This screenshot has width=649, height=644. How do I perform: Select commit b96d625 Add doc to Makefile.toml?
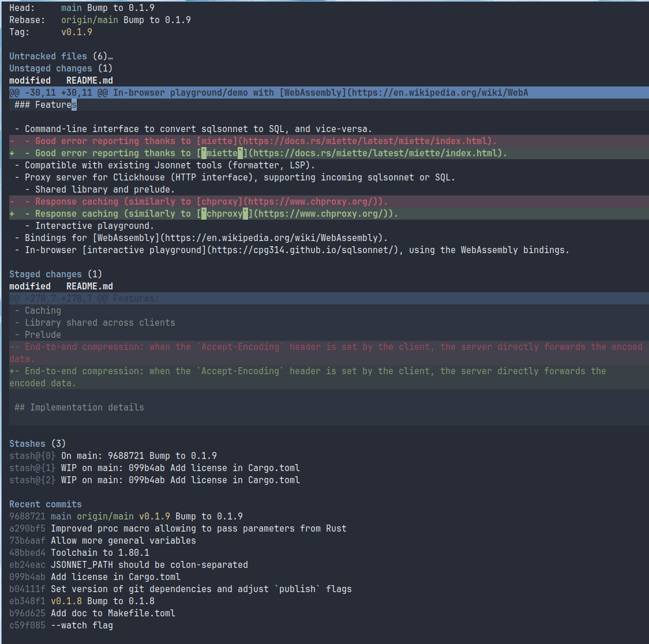tap(92, 613)
